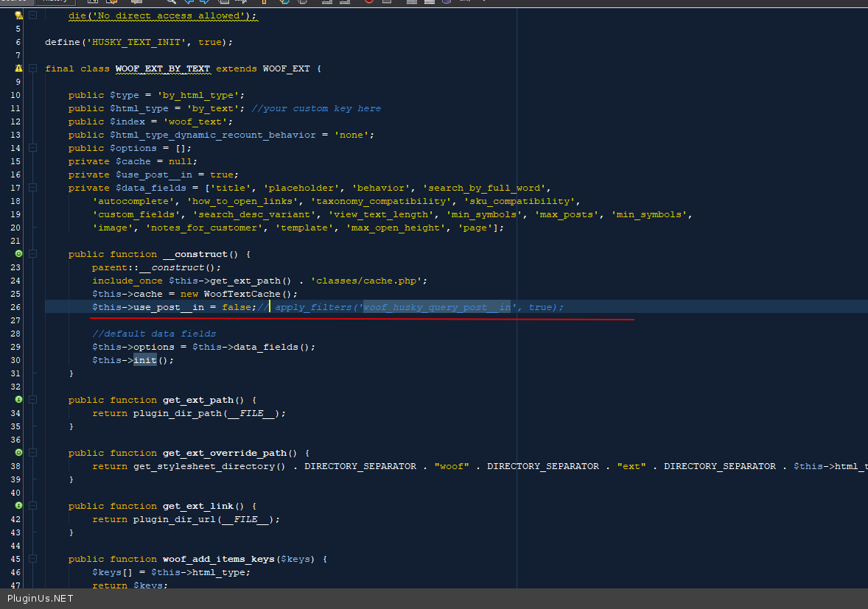This screenshot has height=609, width=868.
Task: Click the override marker icon beside __construct
Action: [x=18, y=254]
